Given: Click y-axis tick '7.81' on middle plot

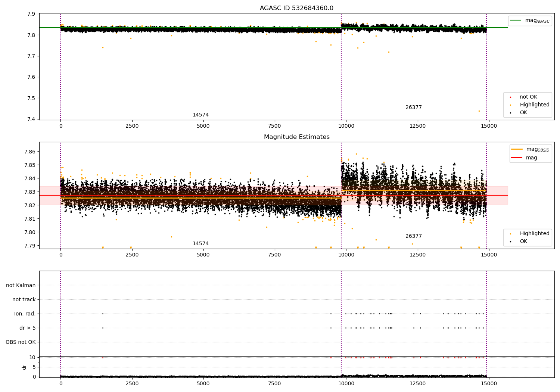Looking at the screenshot, I should point(30,219).
